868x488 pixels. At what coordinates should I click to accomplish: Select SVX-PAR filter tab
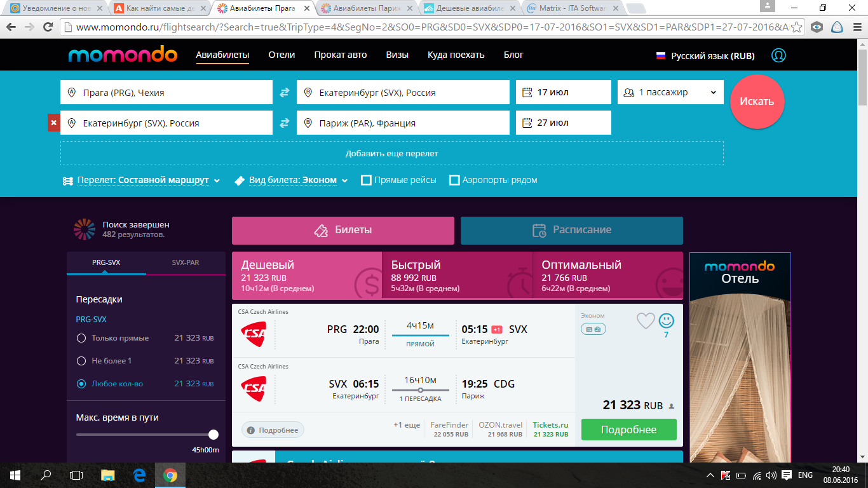(186, 262)
